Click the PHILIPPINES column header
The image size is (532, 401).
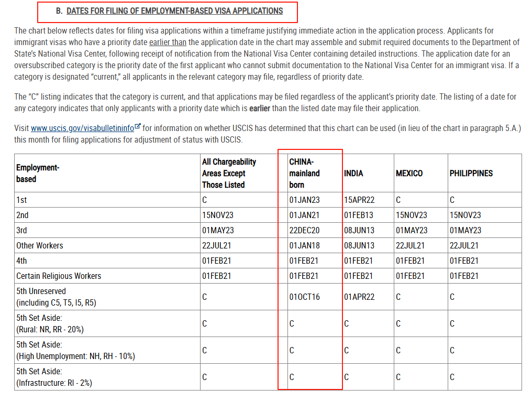471,173
